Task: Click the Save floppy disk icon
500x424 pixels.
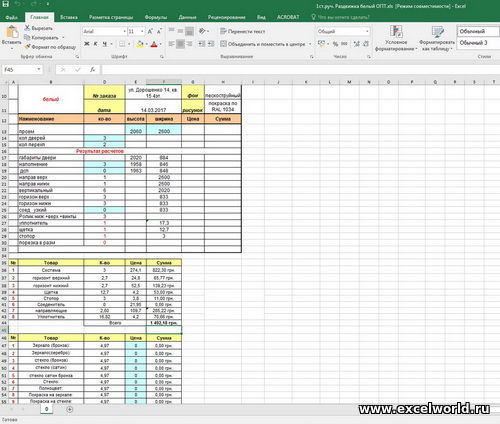Action: tap(5, 4)
